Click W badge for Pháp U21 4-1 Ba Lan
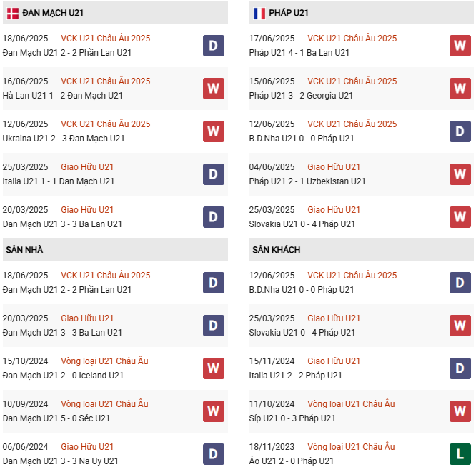The image size is (476, 472). pyautogui.click(x=460, y=46)
